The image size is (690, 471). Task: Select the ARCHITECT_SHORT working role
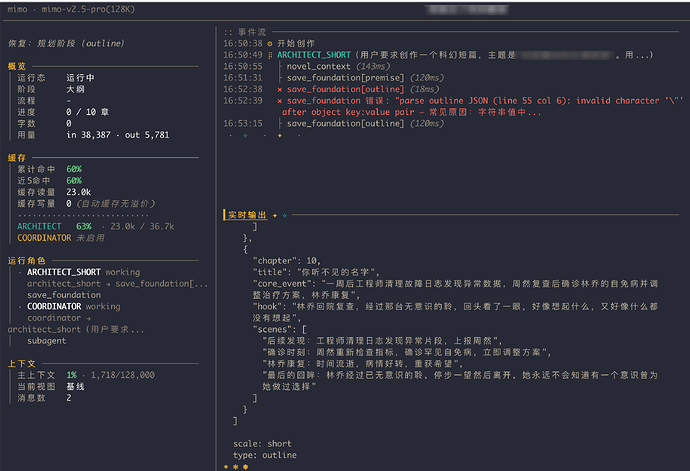pyautogui.click(x=84, y=272)
